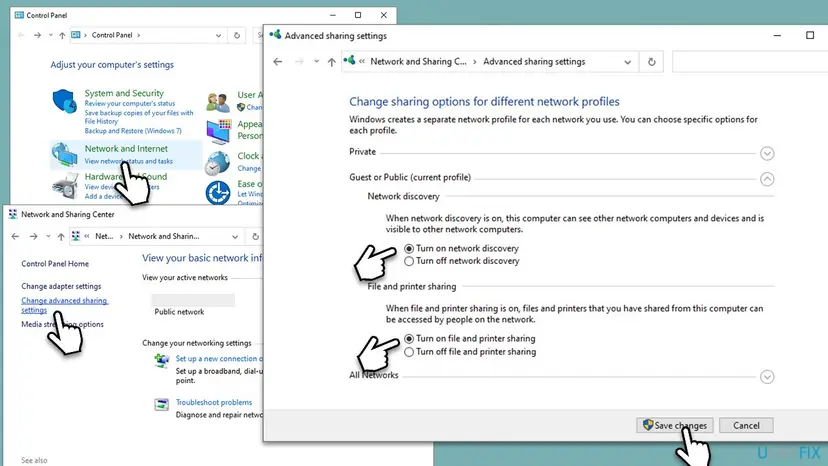Open recent locations dropdown in Advanced sharing settings
828x466 pixels.
point(316,61)
